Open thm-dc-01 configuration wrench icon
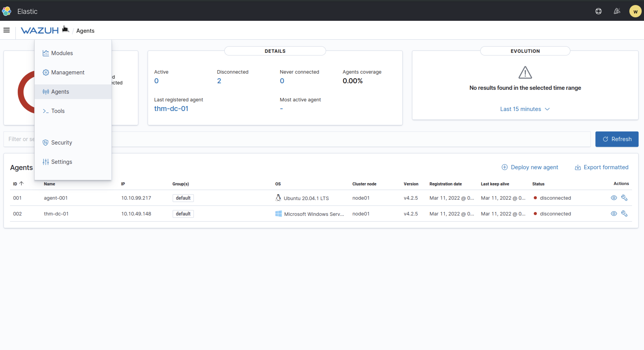 click(624, 214)
